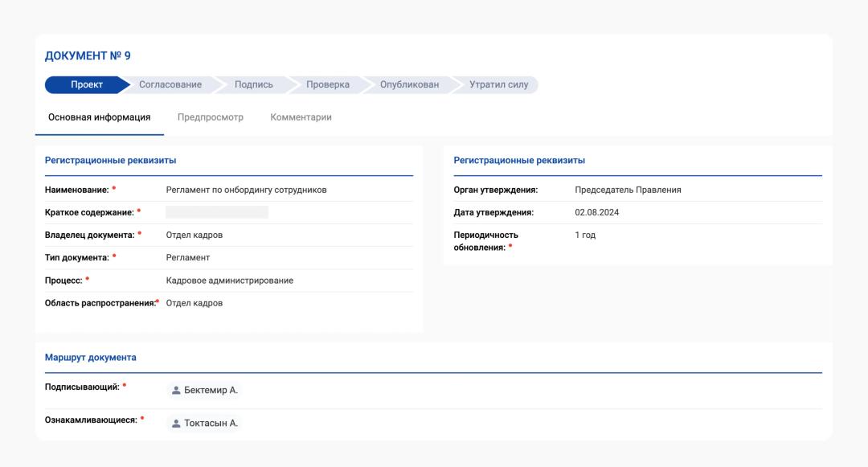
Task: Click the Бектемир А. signer chip
Action: pyautogui.click(x=205, y=390)
